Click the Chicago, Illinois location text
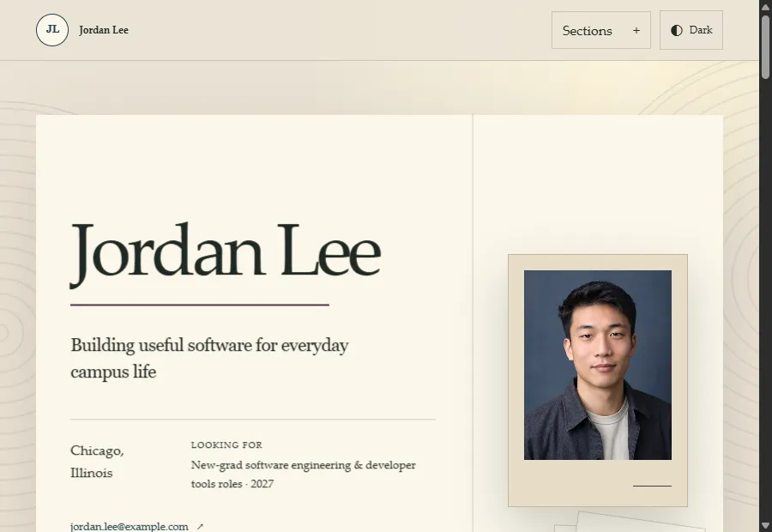The height and width of the screenshot is (532, 772). click(98, 462)
